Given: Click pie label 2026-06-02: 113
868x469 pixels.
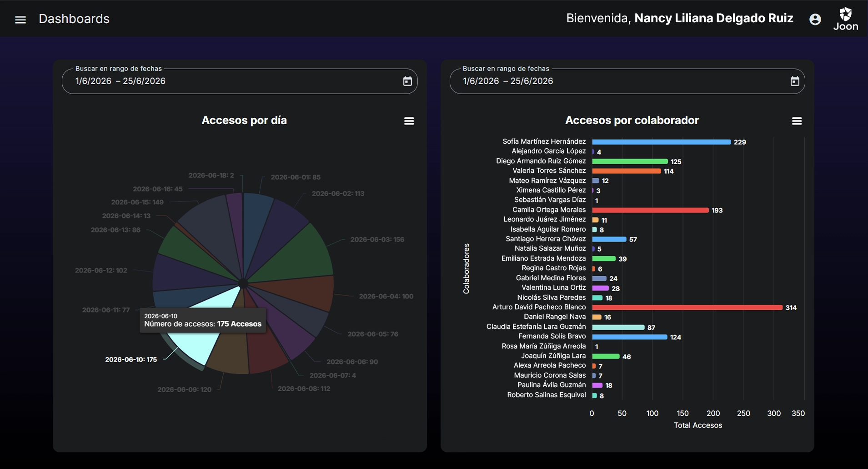Looking at the screenshot, I should tap(338, 193).
